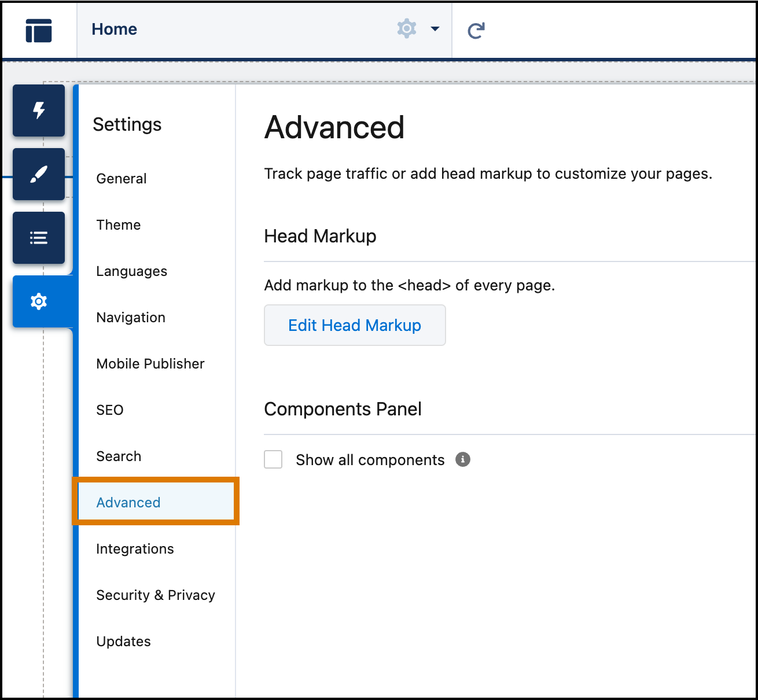This screenshot has height=700, width=758.
Task: Select the Advanced settings item
Action: click(128, 502)
